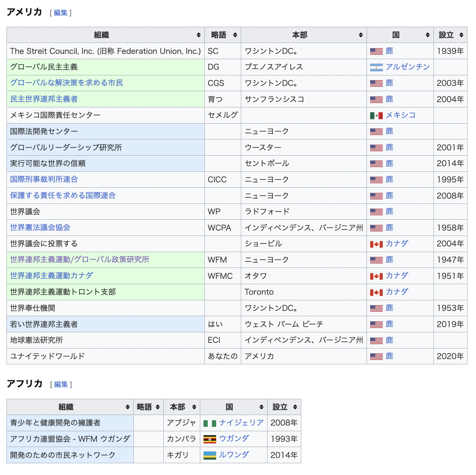This screenshot has width=476, height=475.
Task: Open グローバルな解決策を求める市民 article
Action: click(x=66, y=83)
